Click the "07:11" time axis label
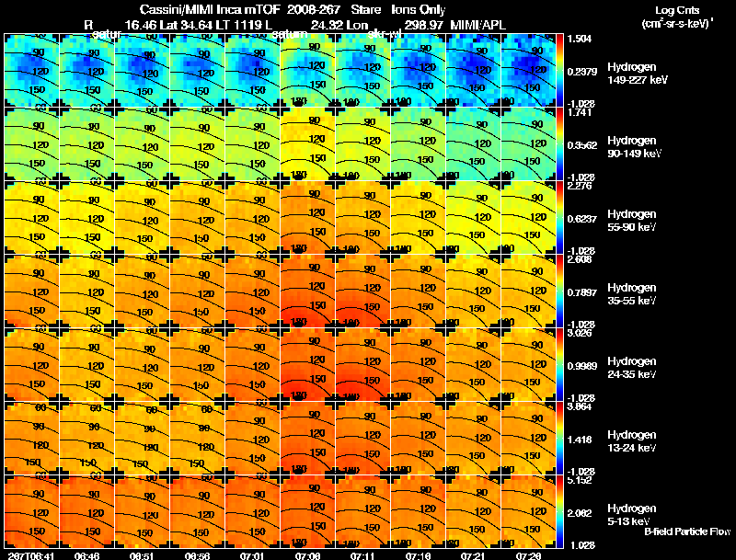This screenshot has height=560, width=736. click(x=362, y=555)
